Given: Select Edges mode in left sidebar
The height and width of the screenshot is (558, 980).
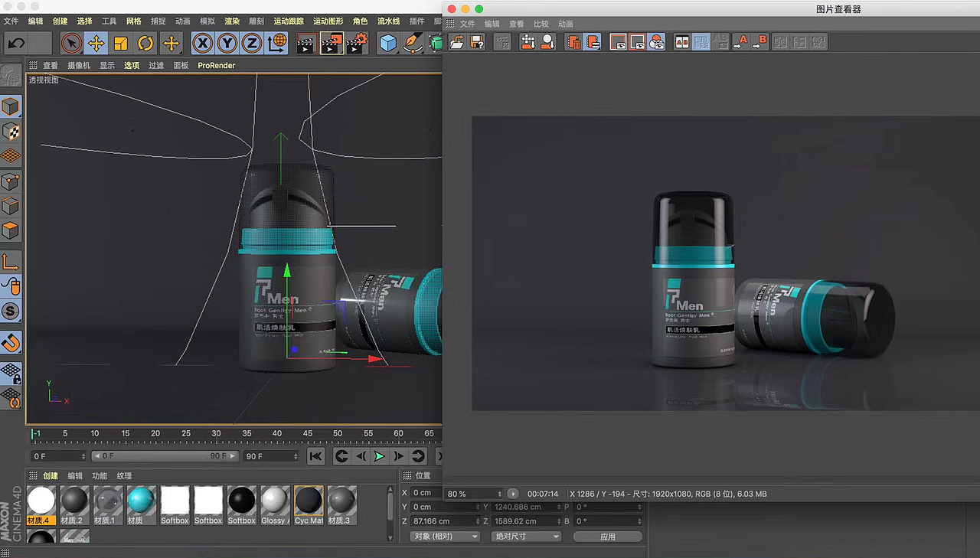Looking at the screenshot, I should pos(11,206).
